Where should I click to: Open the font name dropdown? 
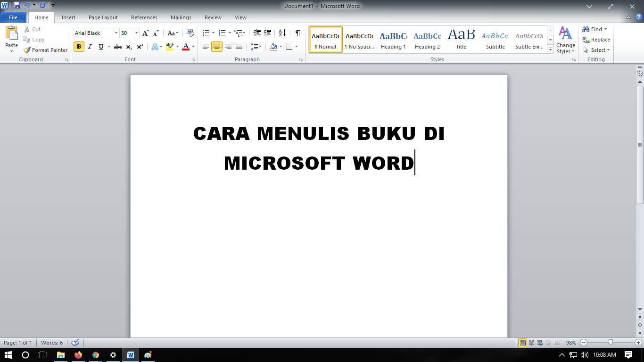coord(116,33)
